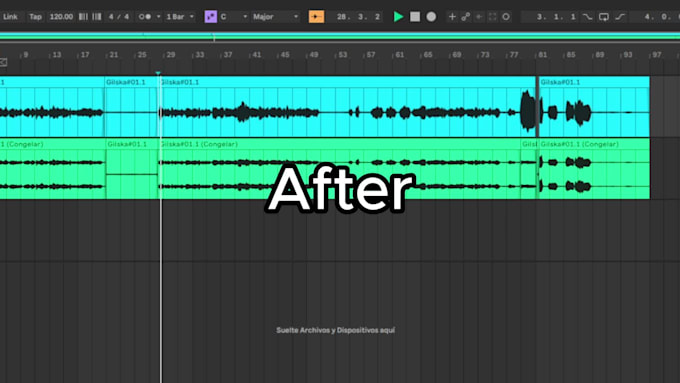
Task: Click bar 97 on the beat ruler
Action: pos(657,55)
